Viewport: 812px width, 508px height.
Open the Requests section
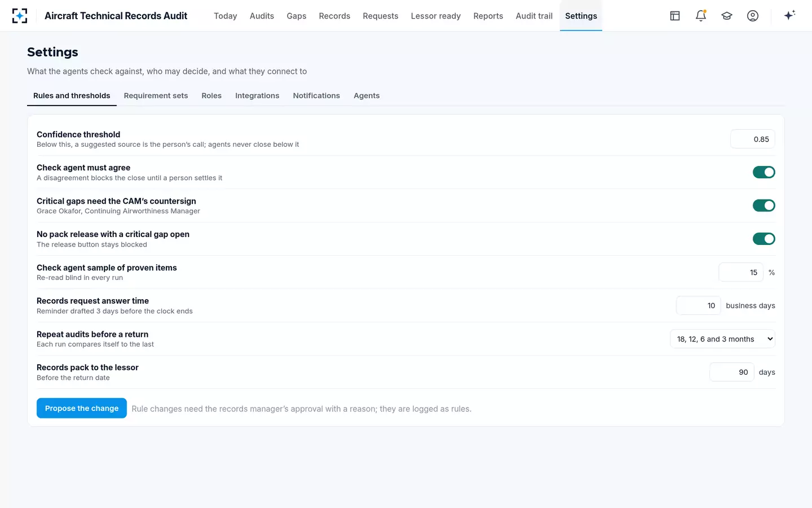point(381,16)
